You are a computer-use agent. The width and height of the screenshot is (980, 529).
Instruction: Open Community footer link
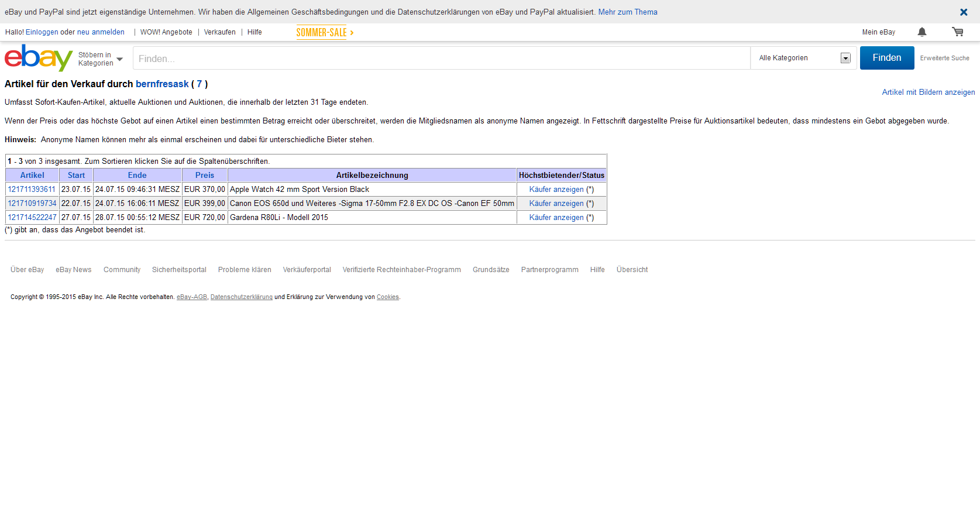(122, 270)
